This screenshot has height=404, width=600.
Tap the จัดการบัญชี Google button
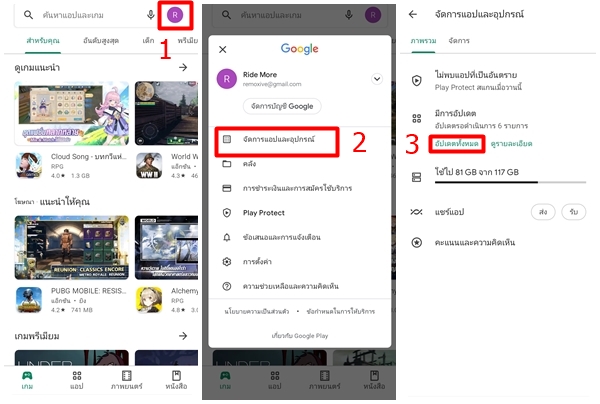pos(282,106)
